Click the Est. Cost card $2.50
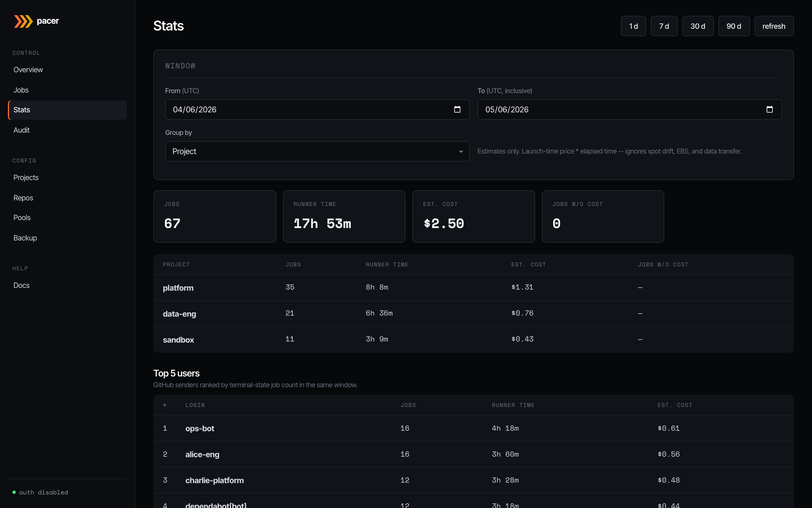The image size is (812, 508). (x=473, y=216)
